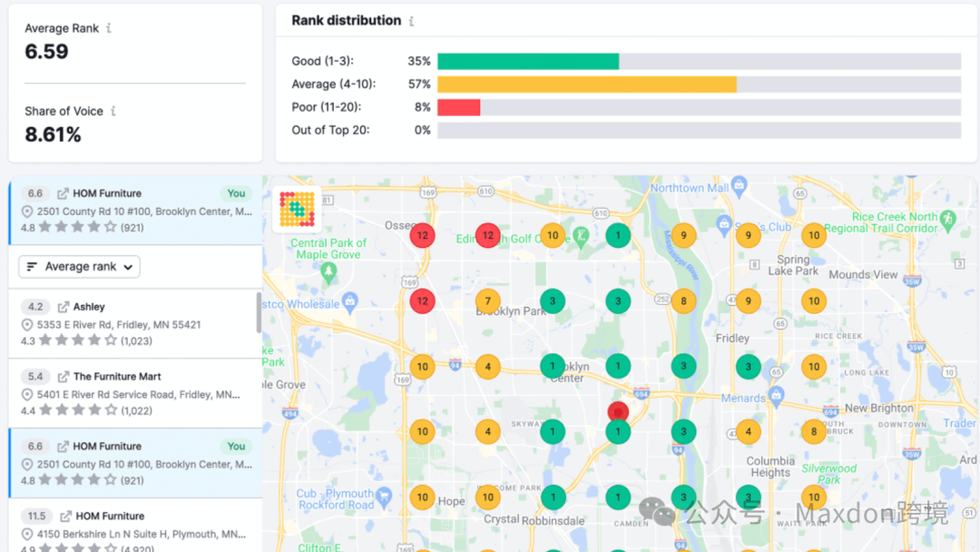Click the 8.61% share of voice value
This screenshot has width=980, height=552.
pyautogui.click(x=54, y=135)
